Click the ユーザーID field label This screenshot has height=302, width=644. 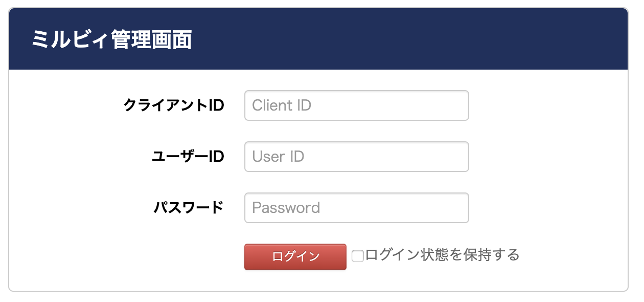click(190, 156)
